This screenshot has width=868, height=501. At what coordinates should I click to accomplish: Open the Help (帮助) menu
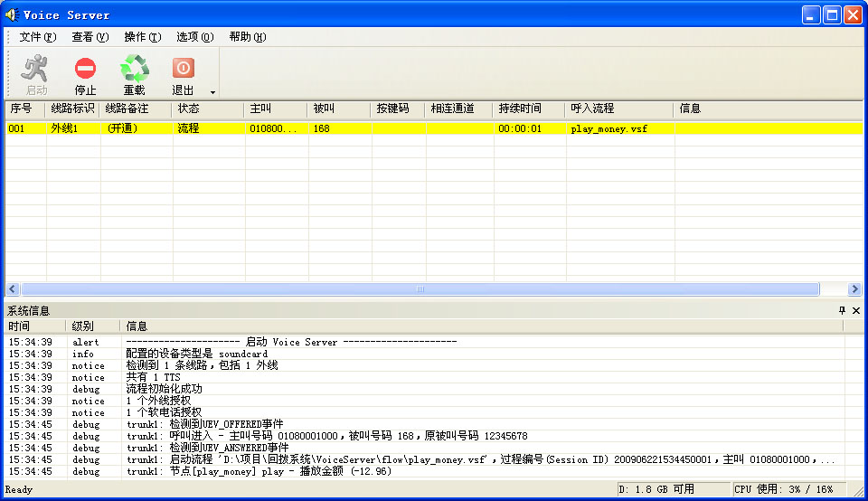(x=247, y=37)
